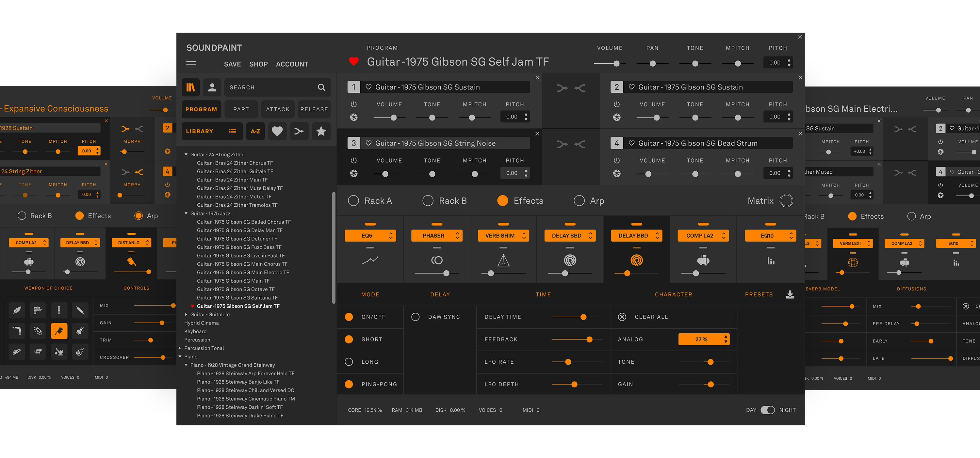980x458 pixels.
Task: Select Piano - 1928 Steinway Banjo Like TF
Action: tap(238, 382)
